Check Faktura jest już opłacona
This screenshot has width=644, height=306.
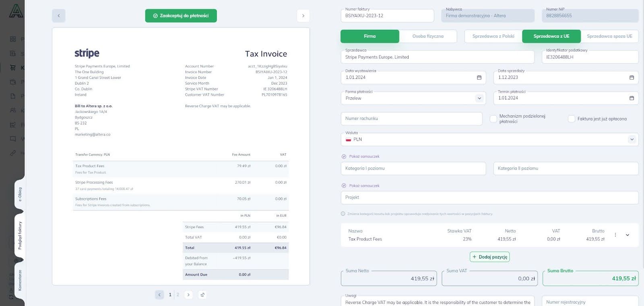point(571,119)
